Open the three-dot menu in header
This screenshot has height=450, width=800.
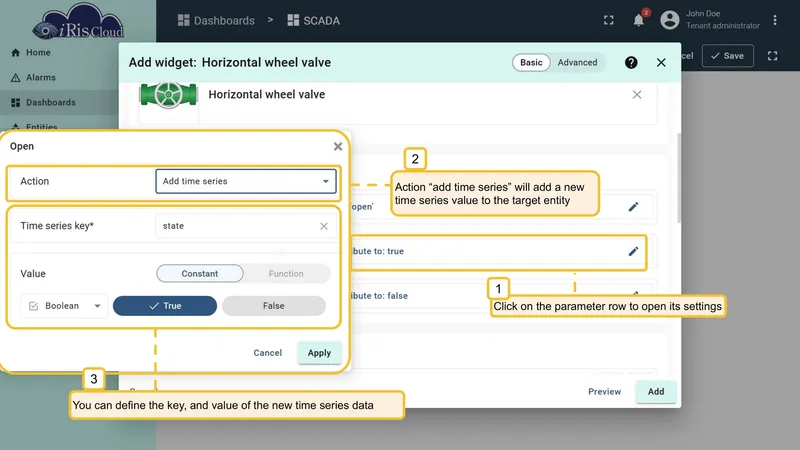coord(774,20)
